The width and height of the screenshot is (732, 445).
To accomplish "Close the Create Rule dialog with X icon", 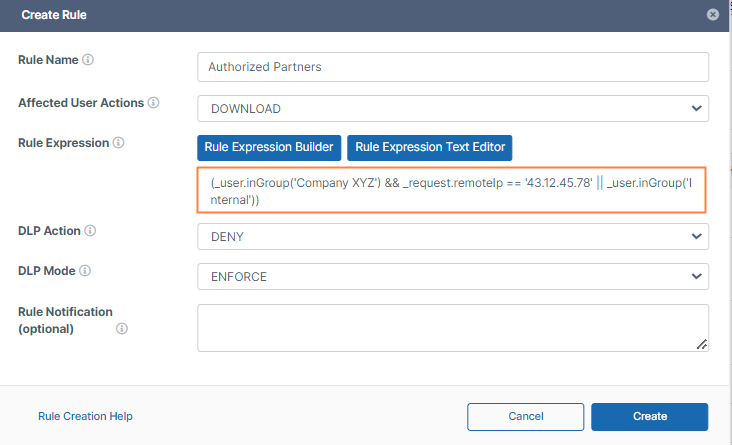I will pyautogui.click(x=712, y=15).
